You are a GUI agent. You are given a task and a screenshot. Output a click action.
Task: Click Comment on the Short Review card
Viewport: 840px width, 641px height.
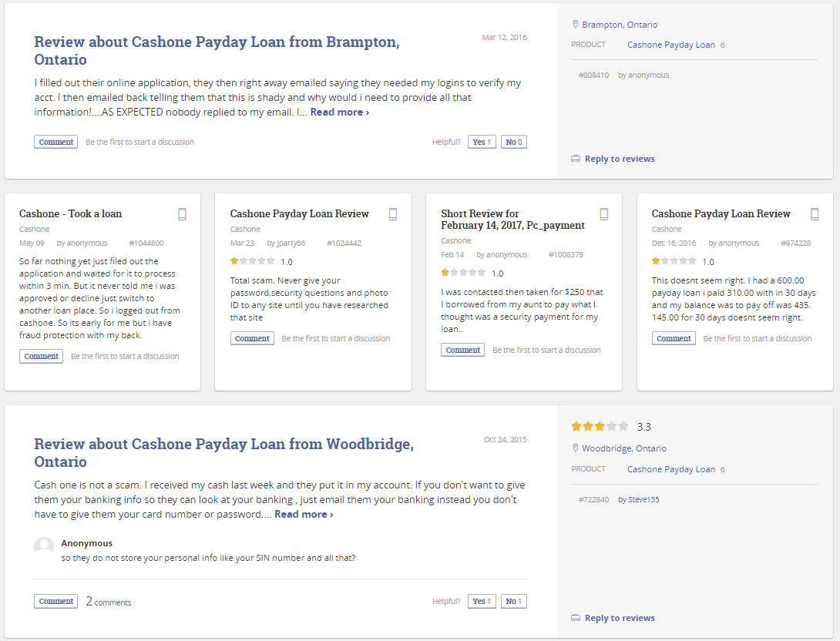point(463,350)
